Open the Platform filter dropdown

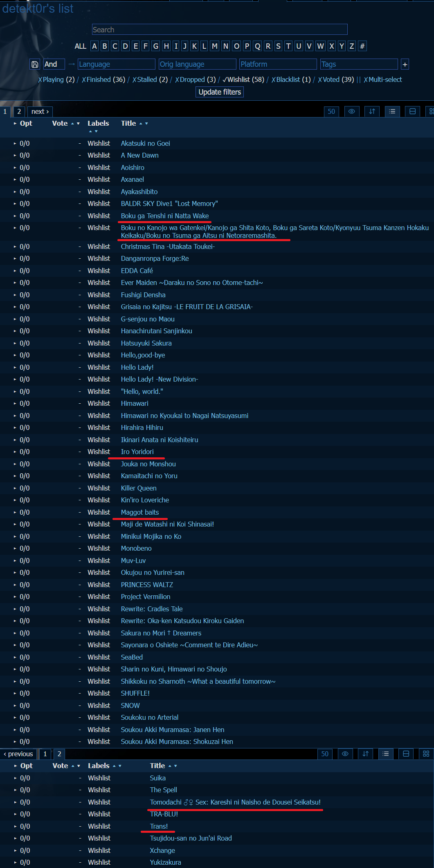point(278,64)
